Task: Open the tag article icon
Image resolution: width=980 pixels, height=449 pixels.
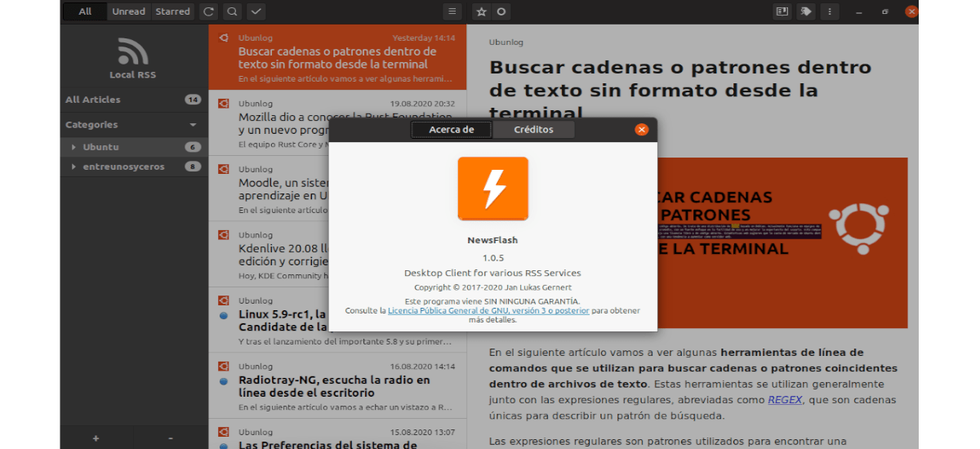Action: coord(806,11)
